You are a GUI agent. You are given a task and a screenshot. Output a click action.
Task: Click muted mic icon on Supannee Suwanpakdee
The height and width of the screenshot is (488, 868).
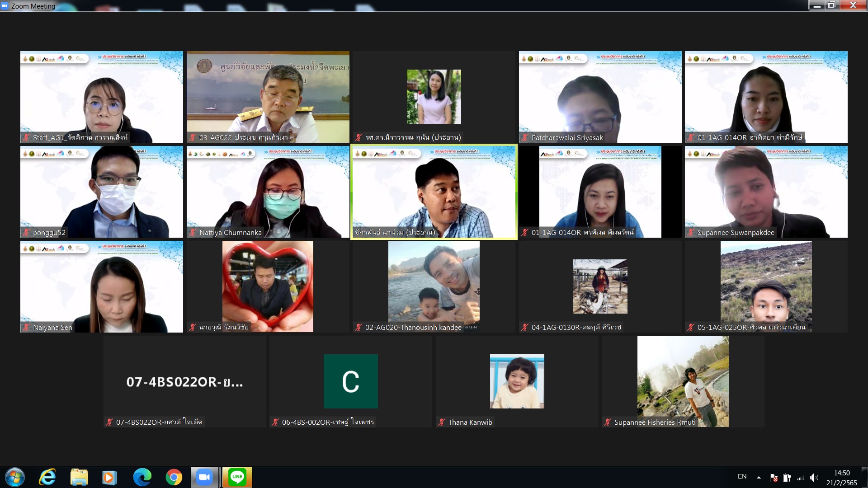pos(691,232)
